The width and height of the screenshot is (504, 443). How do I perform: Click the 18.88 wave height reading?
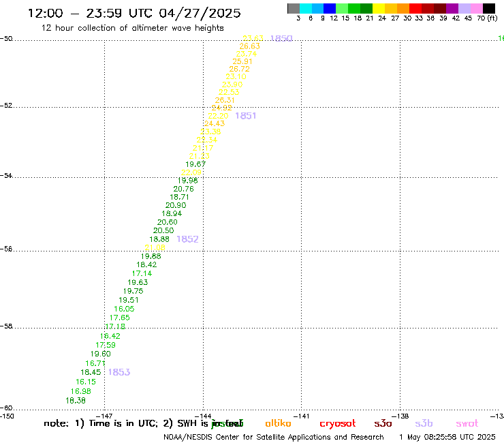click(x=159, y=239)
